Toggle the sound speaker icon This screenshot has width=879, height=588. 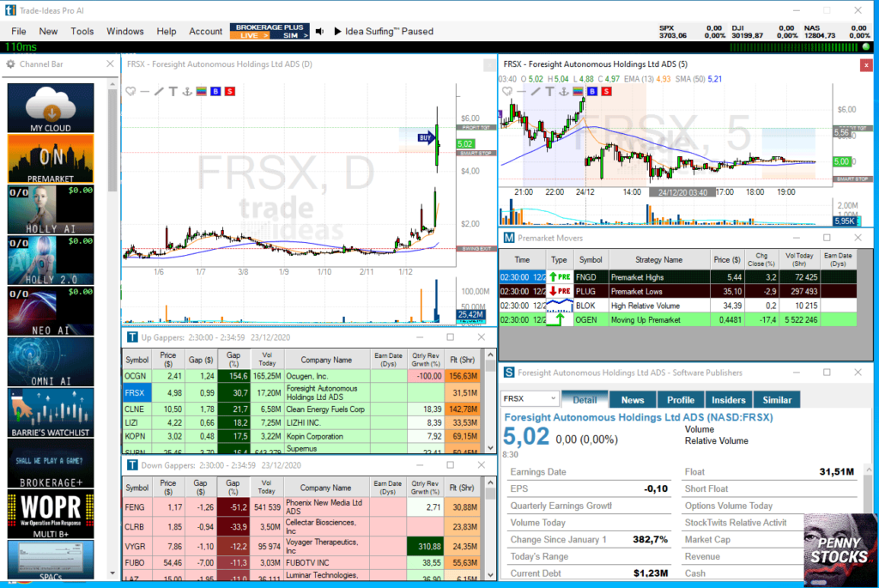point(319,32)
